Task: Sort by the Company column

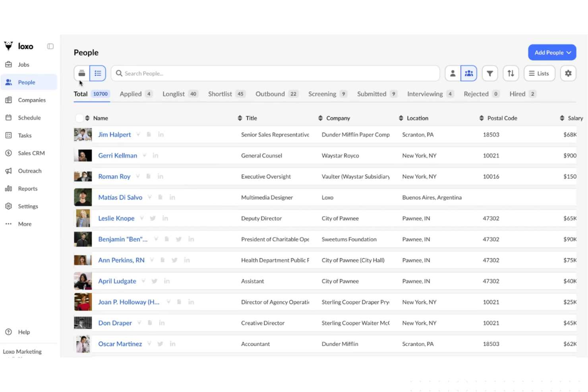Action: click(321, 118)
